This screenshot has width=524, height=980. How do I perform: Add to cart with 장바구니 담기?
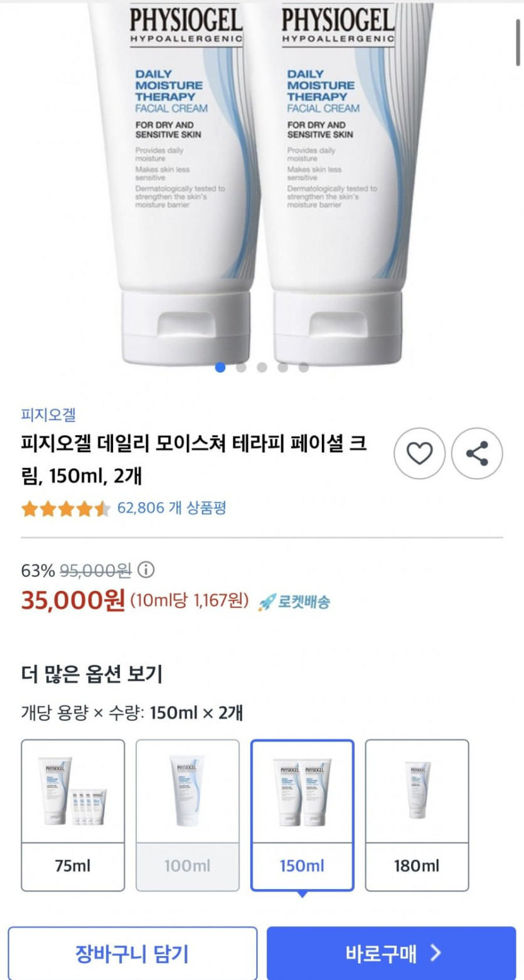point(132,954)
